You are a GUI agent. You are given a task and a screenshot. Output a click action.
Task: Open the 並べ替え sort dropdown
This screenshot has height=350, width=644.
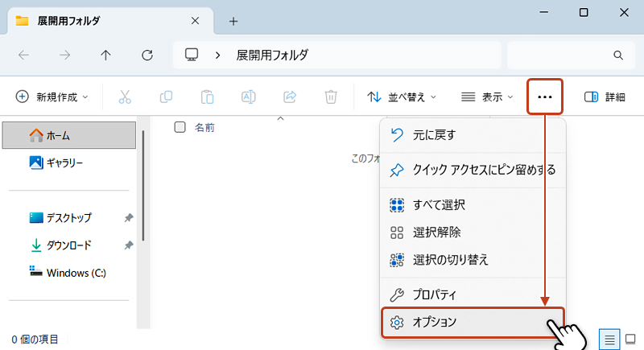click(x=401, y=97)
